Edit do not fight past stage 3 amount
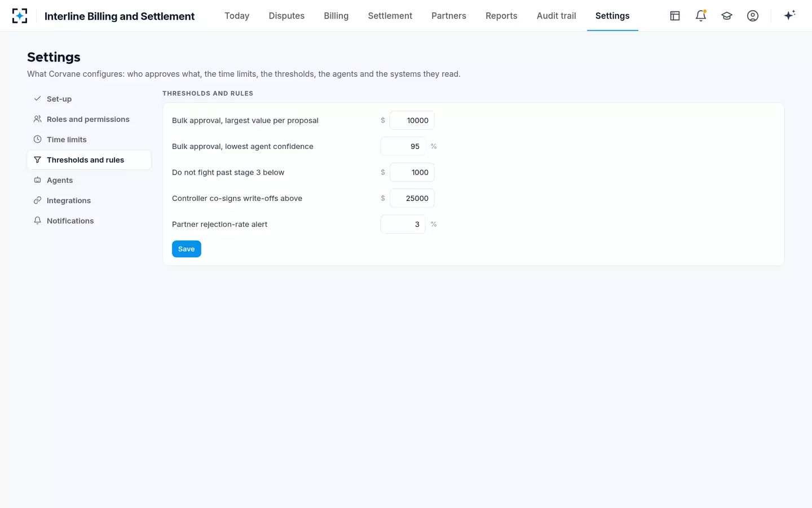Viewport: 812px width, 508px height. 412,172
